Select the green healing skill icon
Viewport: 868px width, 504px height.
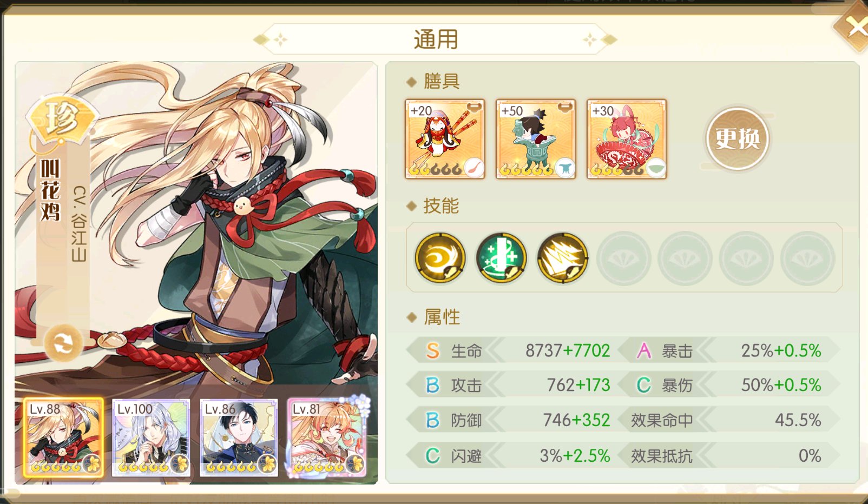(501, 258)
